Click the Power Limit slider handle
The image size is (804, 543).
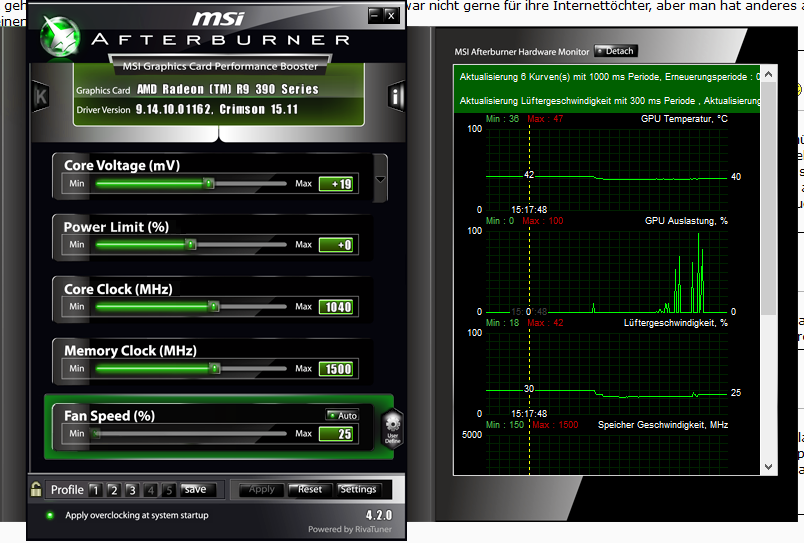pyautogui.click(x=191, y=245)
